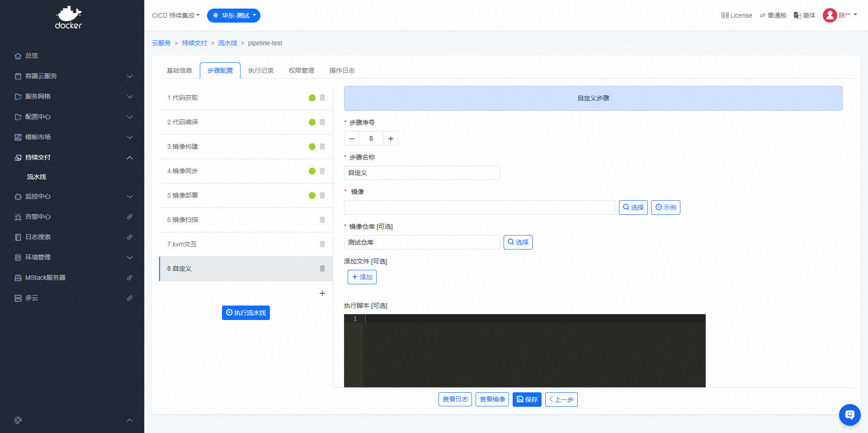Open the 权限管理 tab
Viewport: 868px width, 433px height.
302,71
